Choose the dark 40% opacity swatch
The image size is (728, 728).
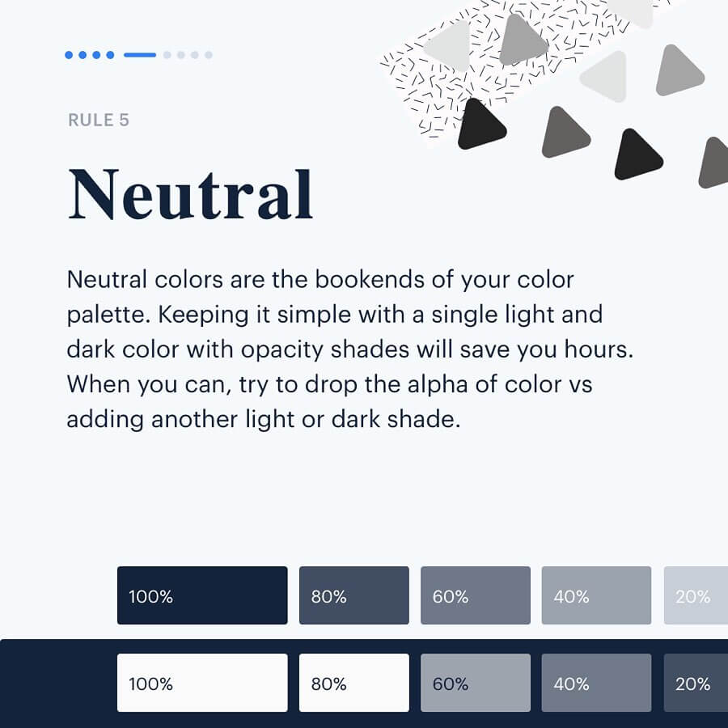click(x=596, y=595)
